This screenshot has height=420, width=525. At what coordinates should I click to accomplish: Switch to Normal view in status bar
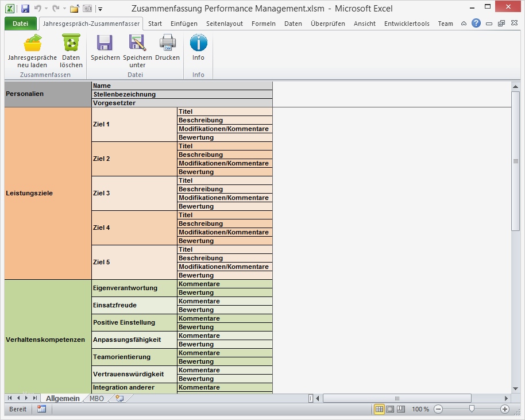point(379,409)
